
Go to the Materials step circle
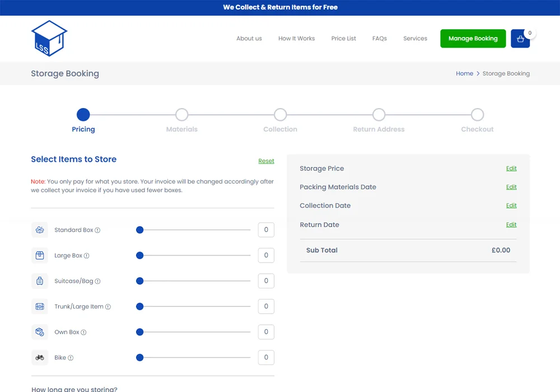[x=181, y=115]
